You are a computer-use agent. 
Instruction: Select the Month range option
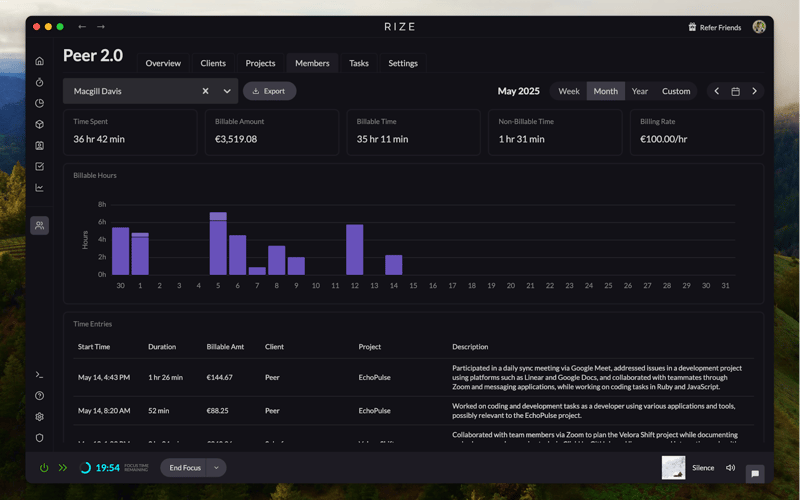(606, 91)
